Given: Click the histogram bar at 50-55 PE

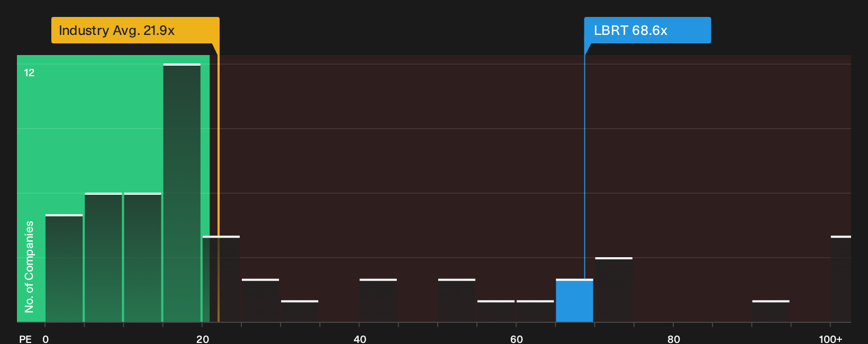Looking at the screenshot, I should coord(457,301).
